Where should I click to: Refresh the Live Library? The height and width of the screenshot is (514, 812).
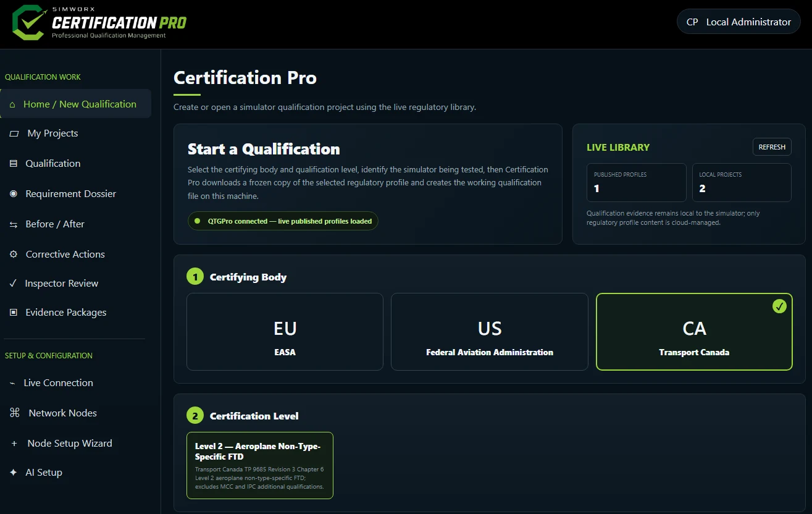click(x=772, y=147)
